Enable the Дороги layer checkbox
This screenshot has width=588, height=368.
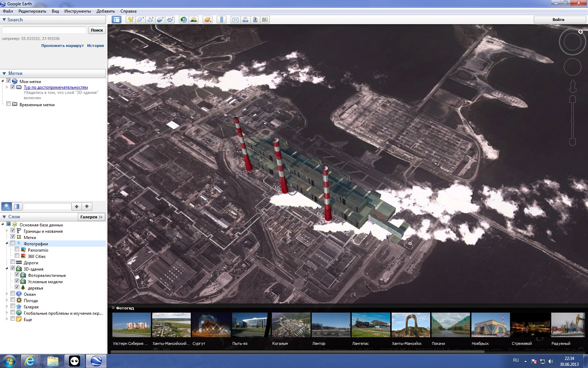tap(13, 262)
